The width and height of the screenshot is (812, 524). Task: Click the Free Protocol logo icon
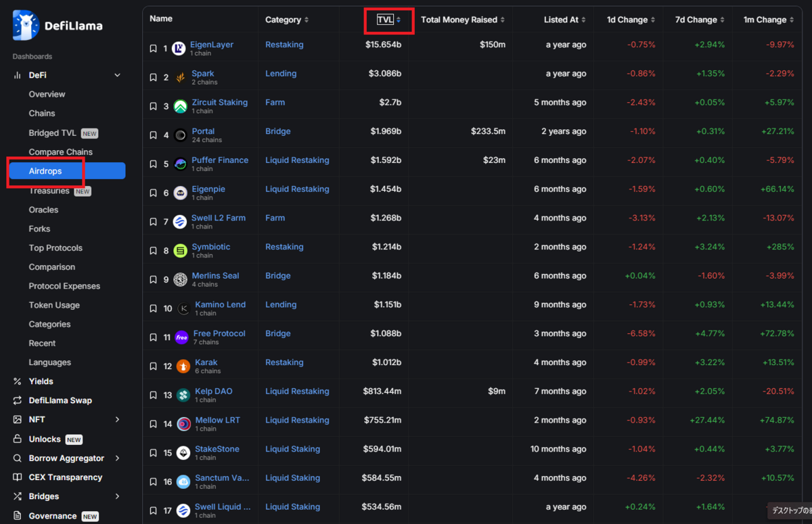pos(181,337)
